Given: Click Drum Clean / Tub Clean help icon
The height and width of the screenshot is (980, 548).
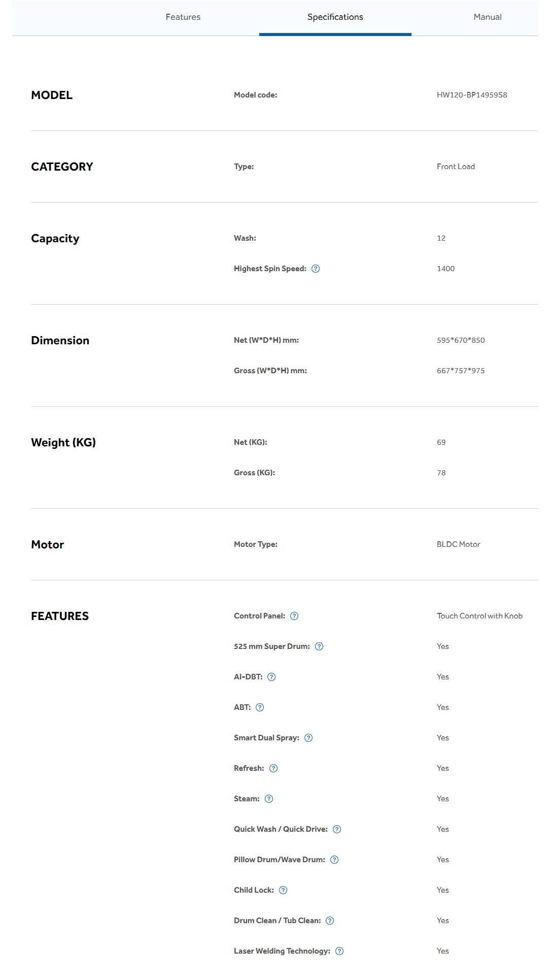Looking at the screenshot, I should [x=330, y=921].
